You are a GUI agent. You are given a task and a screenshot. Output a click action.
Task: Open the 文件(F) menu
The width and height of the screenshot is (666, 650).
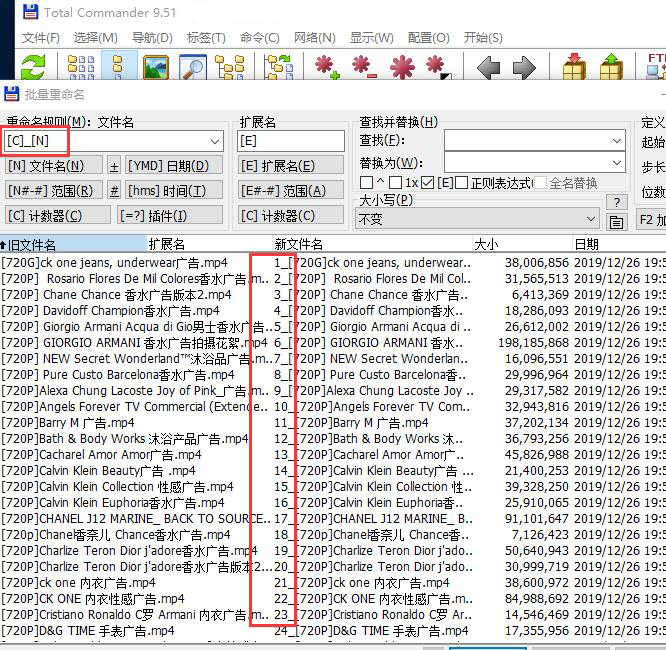coord(41,37)
